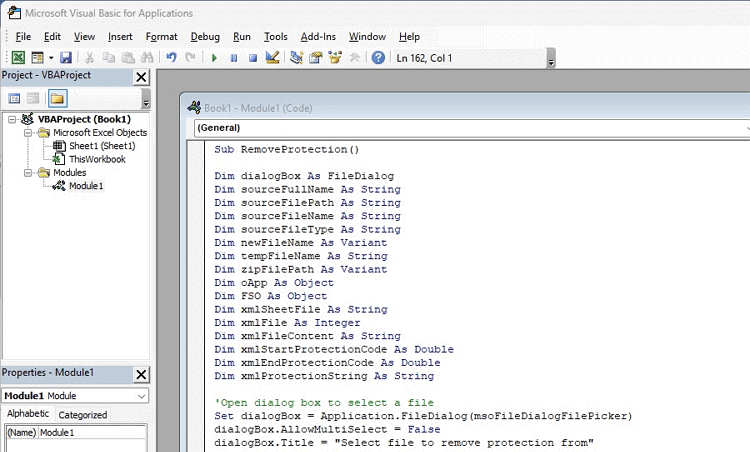The width and height of the screenshot is (750, 452).
Task: Click the (Name) Module1 property field
Action: (90, 432)
